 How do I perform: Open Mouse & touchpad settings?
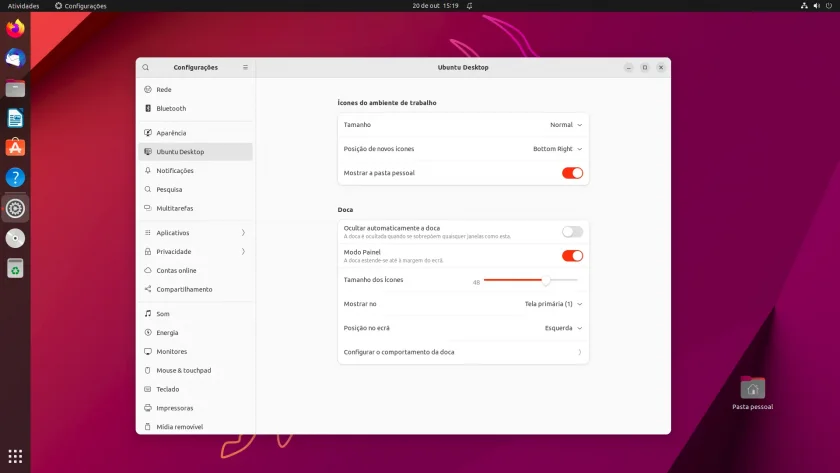[196, 370]
